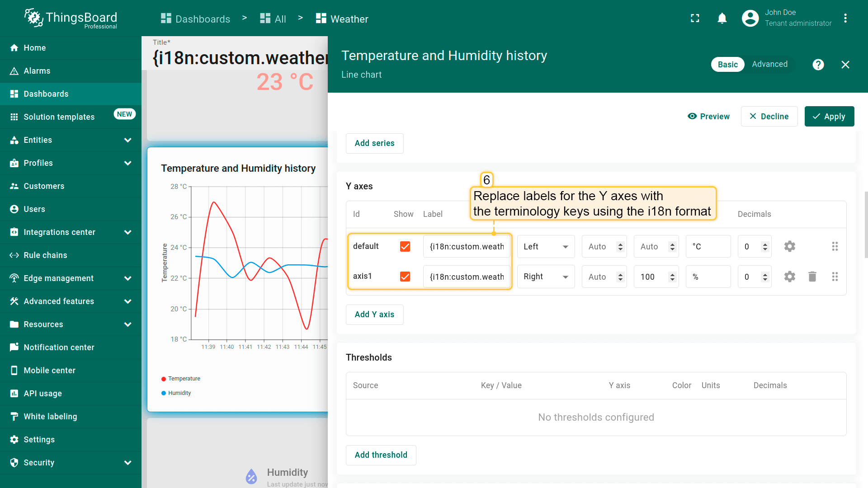868x488 pixels.
Task: Open Rule chains menu item
Action: pyautogui.click(x=45, y=255)
